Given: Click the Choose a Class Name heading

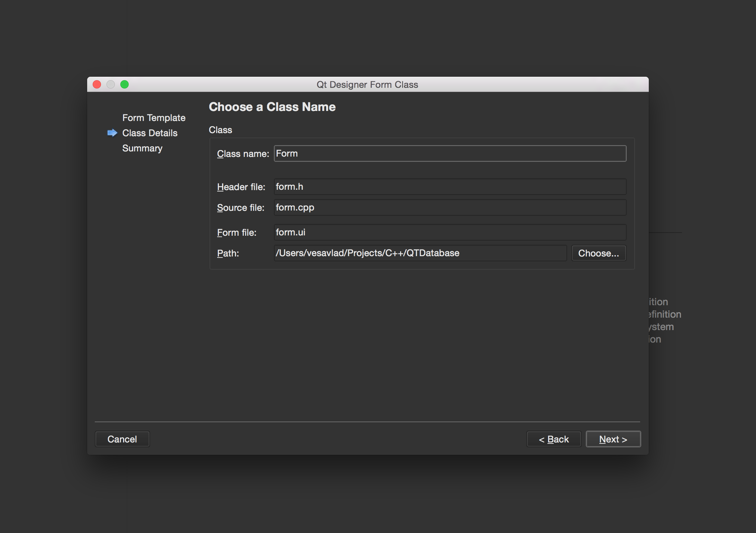Looking at the screenshot, I should pos(272,107).
